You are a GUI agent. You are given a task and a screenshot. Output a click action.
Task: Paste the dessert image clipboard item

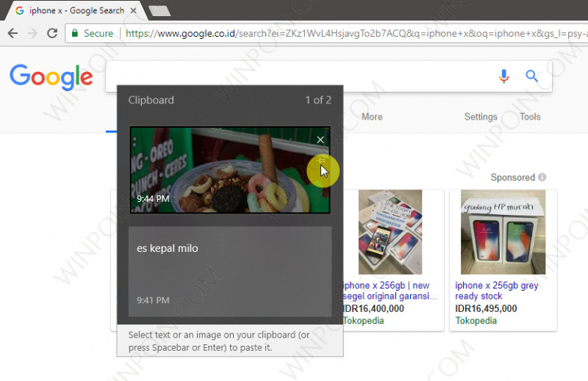[x=230, y=170]
